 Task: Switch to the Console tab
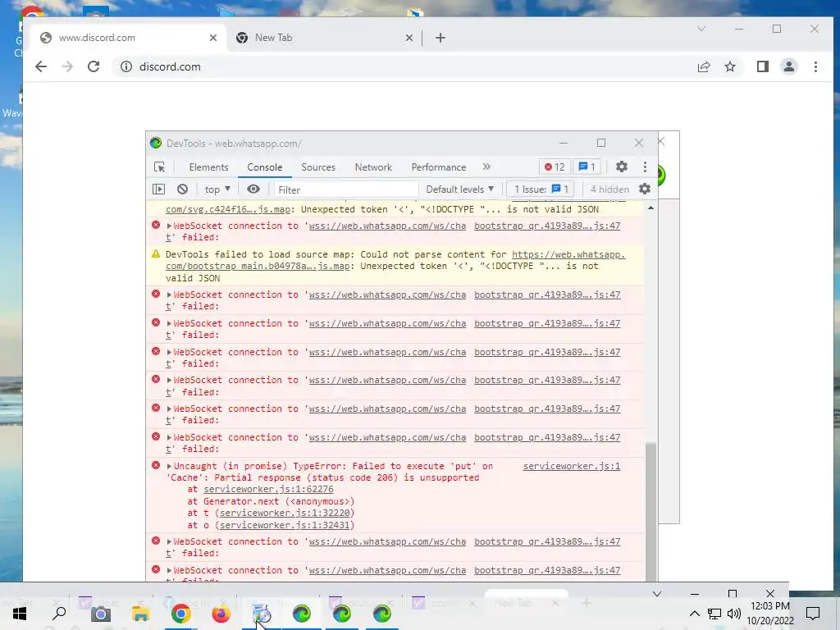click(265, 167)
